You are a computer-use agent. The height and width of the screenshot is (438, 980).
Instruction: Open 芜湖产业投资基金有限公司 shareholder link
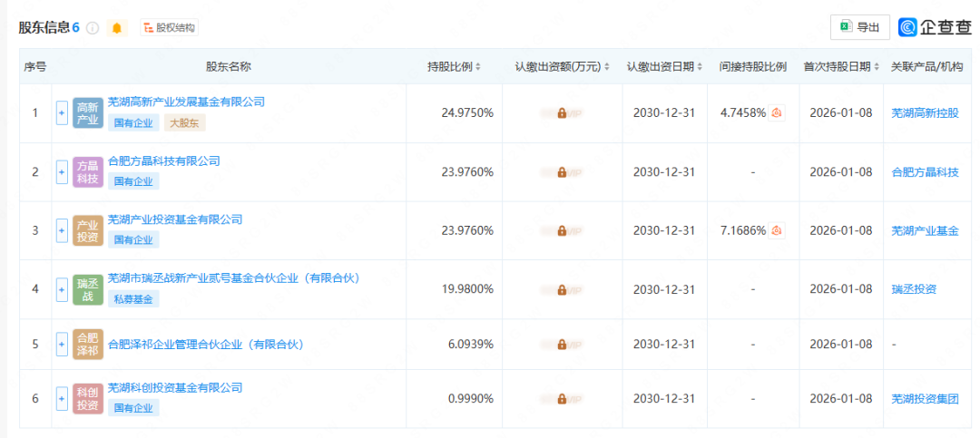[175, 219]
